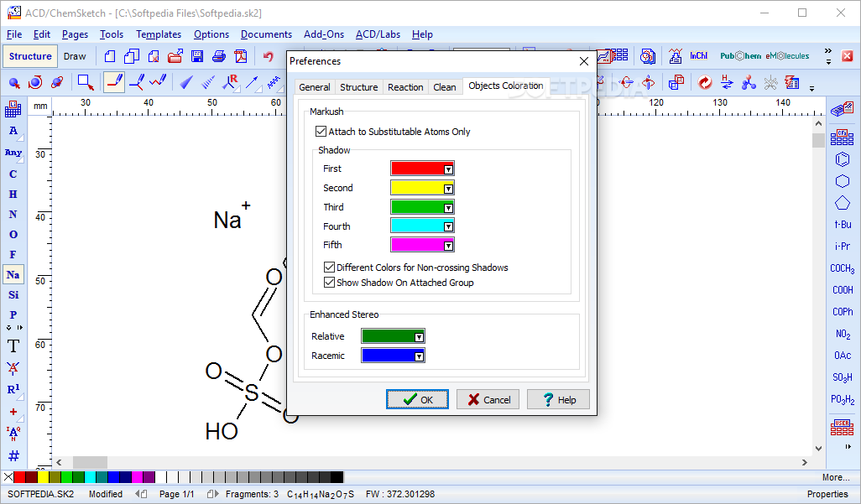The image size is (861, 504).
Task: Select the Oxygen atom button
Action: point(13,235)
